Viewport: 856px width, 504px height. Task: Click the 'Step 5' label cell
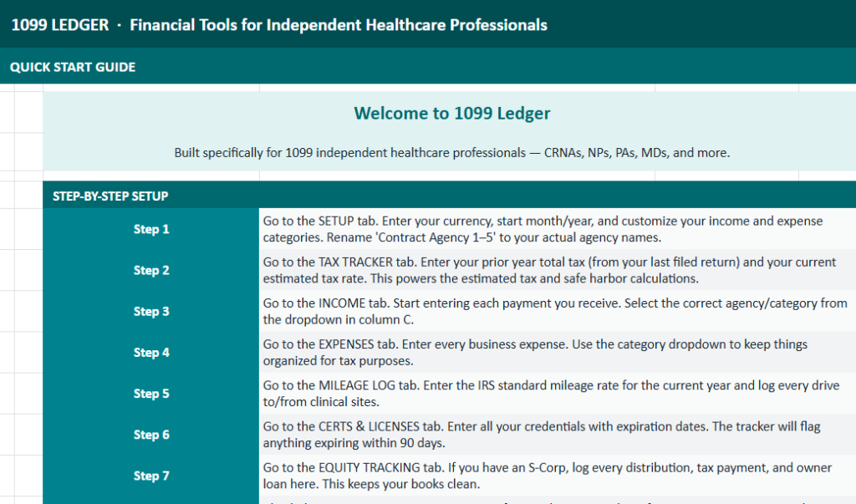pos(151,394)
